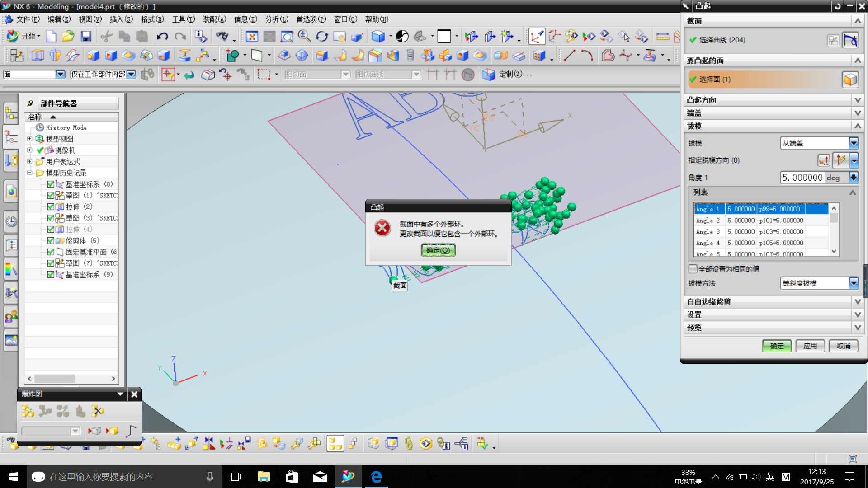Toggle checkbox for 拉伸 (4)
This screenshot has width=868, height=488.
51,230
